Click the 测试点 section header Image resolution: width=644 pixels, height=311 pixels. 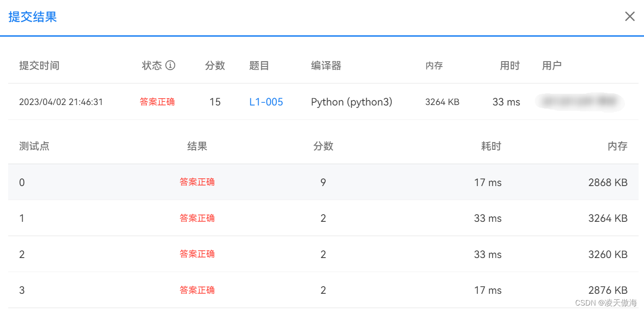coord(34,146)
